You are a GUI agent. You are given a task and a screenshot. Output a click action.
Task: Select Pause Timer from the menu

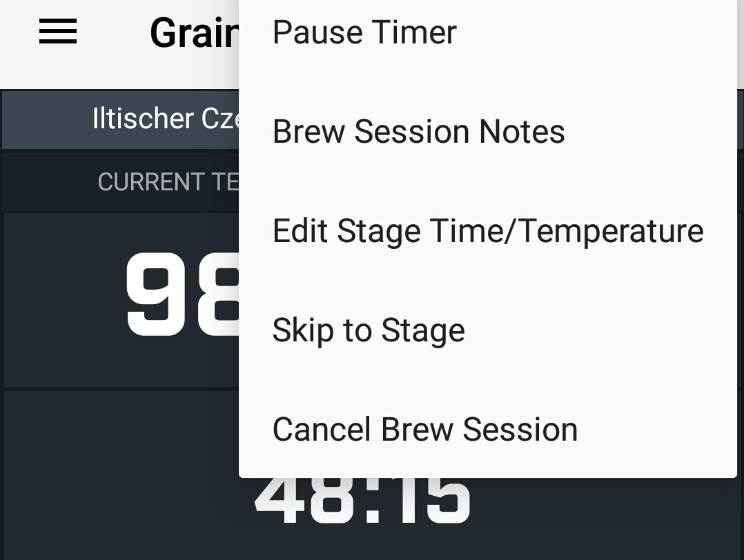(x=364, y=32)
